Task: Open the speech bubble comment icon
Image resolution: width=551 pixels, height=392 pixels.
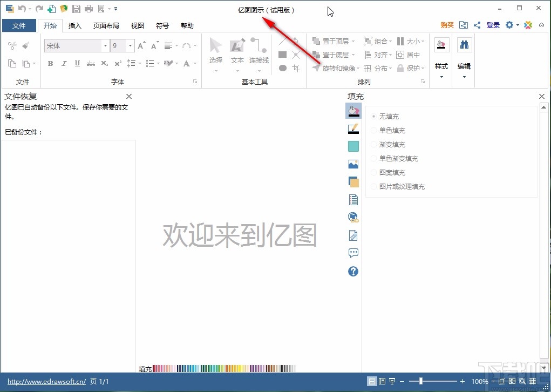Action: click(x=353, y=253)
